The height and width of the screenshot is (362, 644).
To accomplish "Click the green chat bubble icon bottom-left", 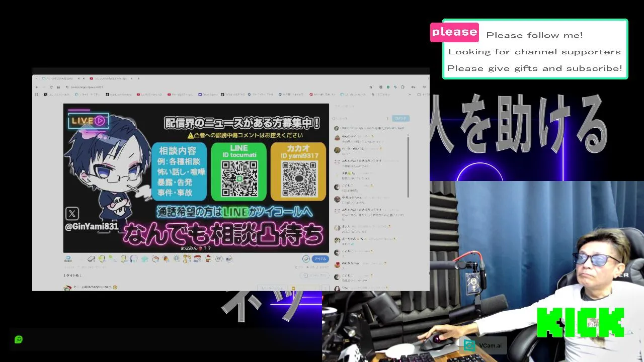I will [19, 339].
